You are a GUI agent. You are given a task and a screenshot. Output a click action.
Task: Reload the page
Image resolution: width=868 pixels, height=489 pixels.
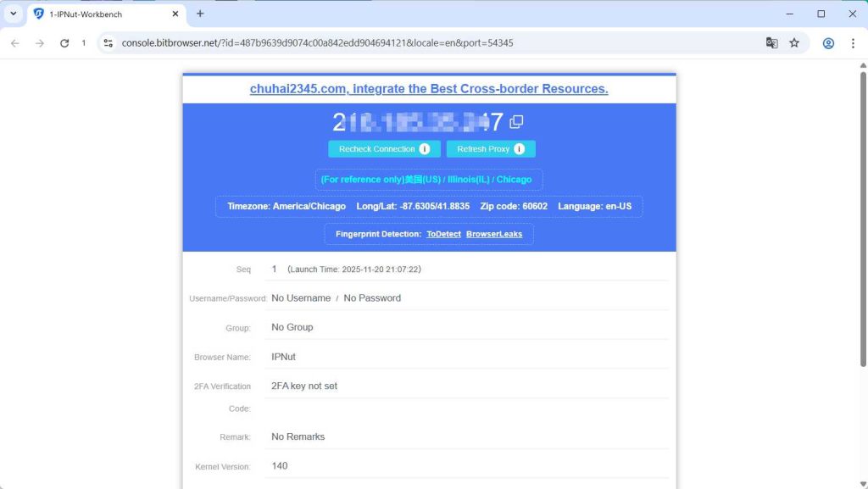pyautogui.click(x=64, y=43)
